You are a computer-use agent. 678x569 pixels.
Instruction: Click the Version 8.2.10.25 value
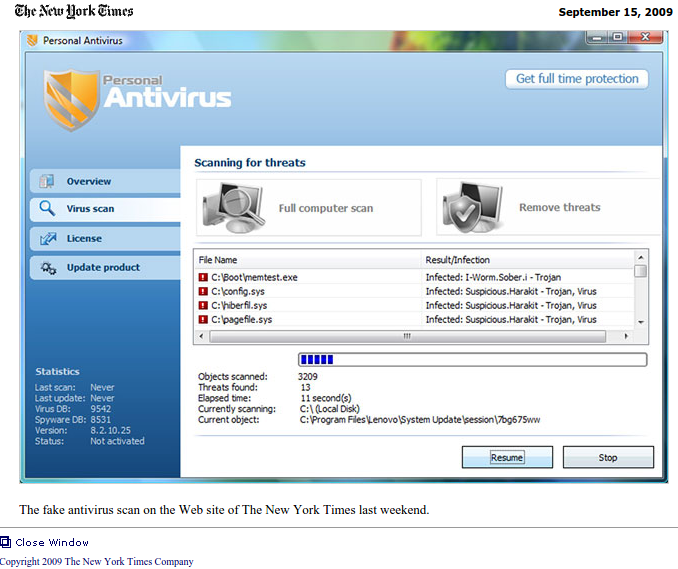click(x=110, y=431)
